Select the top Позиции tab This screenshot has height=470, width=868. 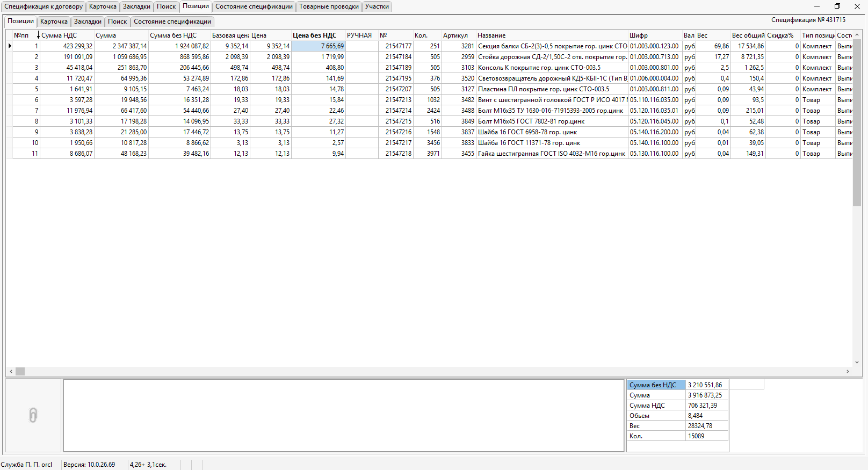(x=196, y=6)
